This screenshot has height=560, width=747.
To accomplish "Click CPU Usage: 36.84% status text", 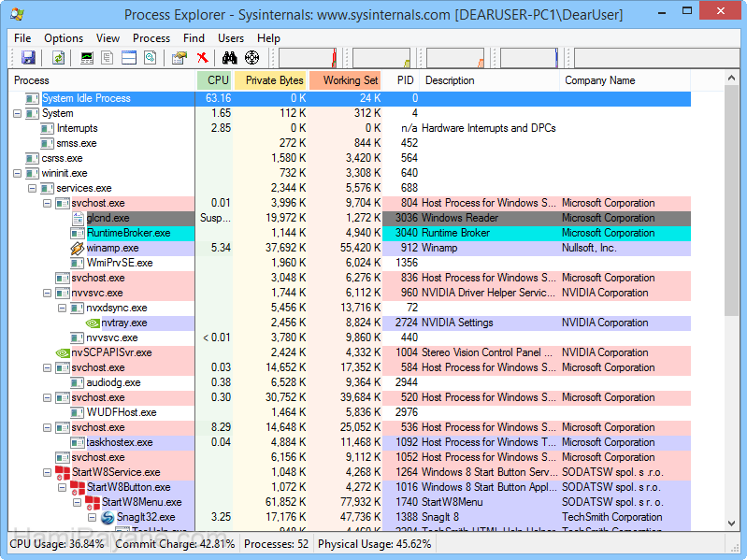I will [x=57, y=544].
